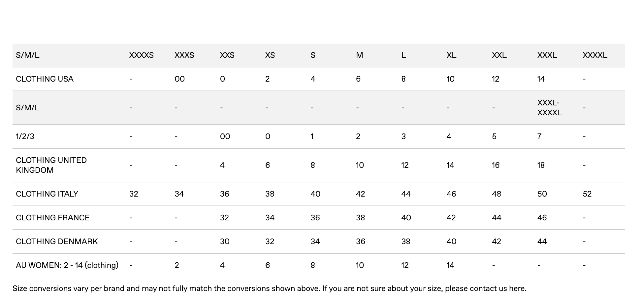This screenshot has height=298, width=644.
Task: Click the M column header
Action: tap(359, 55)
